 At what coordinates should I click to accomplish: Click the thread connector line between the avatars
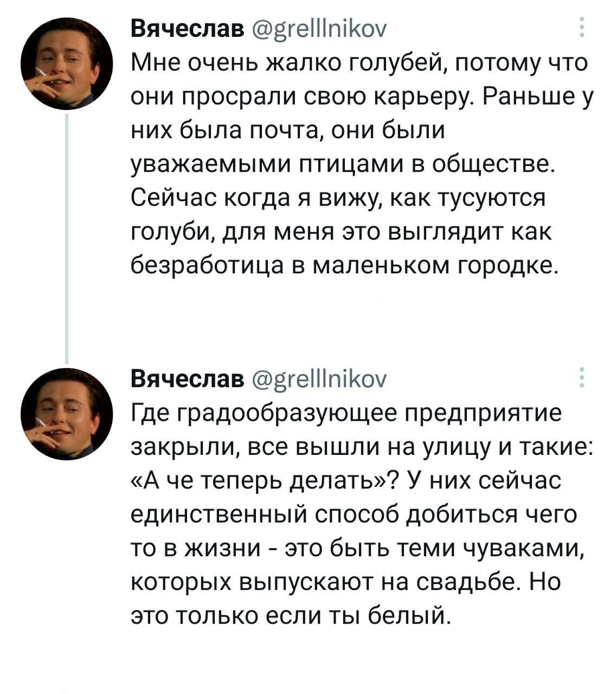tap(66, 233)
